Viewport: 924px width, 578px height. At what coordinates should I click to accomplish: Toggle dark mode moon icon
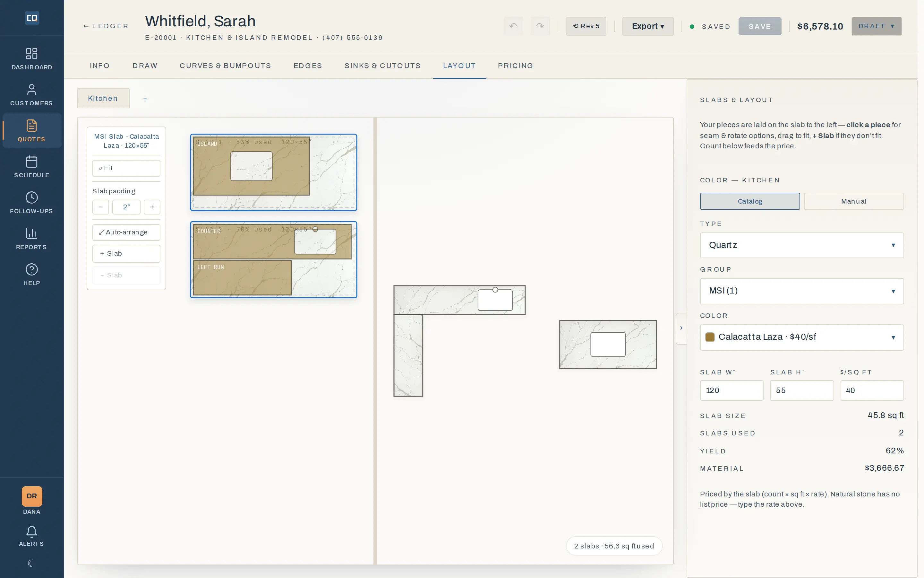pyautogui.click(x=31, y=563)
